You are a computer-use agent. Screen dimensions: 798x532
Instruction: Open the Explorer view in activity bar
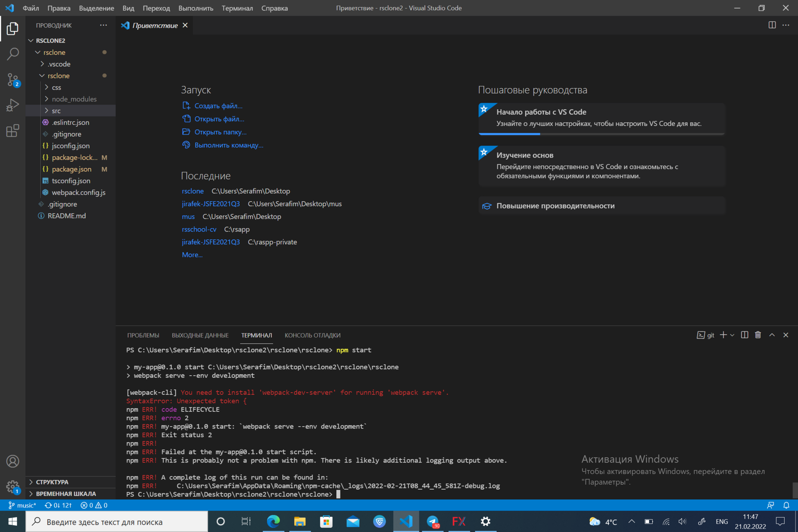(12, 29)
